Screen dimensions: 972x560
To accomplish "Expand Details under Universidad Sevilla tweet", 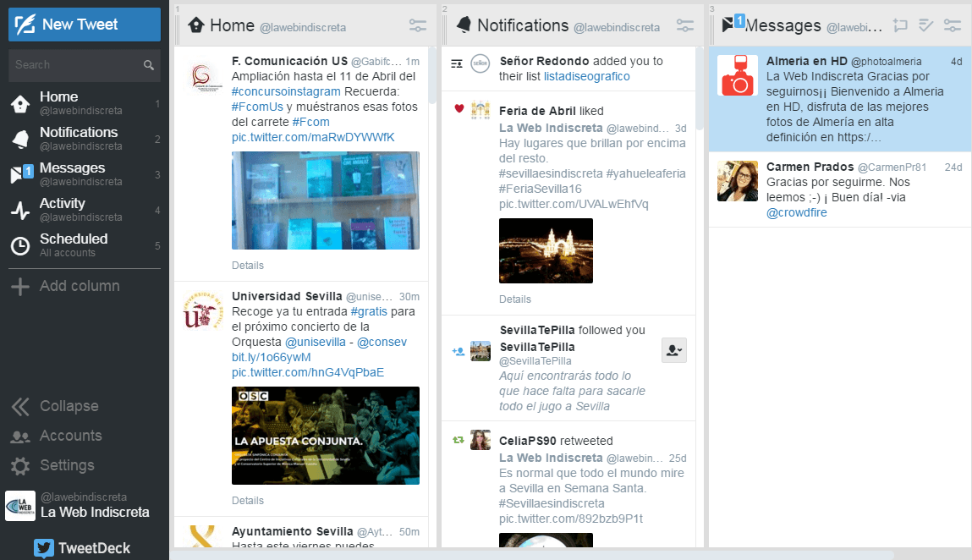I will pos(248,500).
